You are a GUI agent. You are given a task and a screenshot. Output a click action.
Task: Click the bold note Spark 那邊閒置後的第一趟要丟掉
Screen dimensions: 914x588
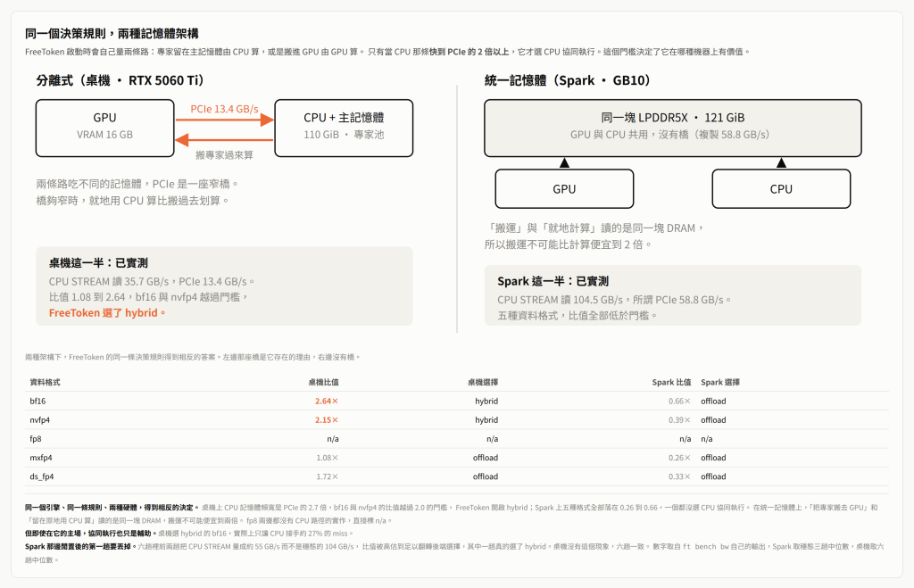coord(79,547)
